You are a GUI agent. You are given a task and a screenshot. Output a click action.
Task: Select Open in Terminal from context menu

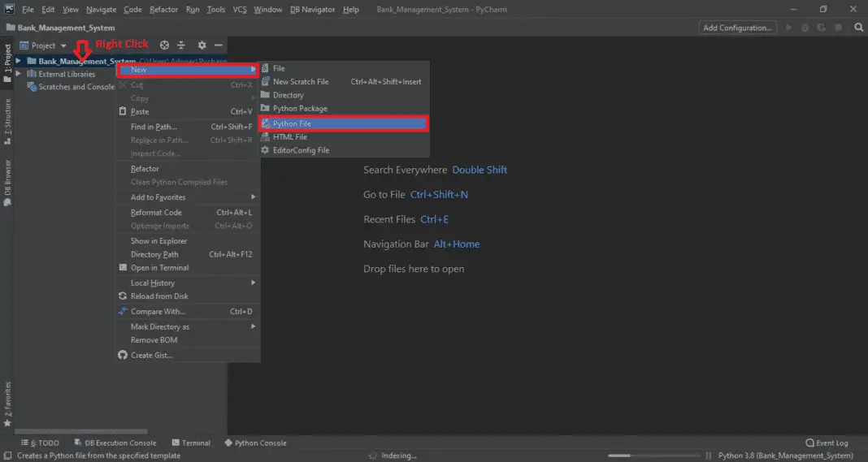coord(159,267)
